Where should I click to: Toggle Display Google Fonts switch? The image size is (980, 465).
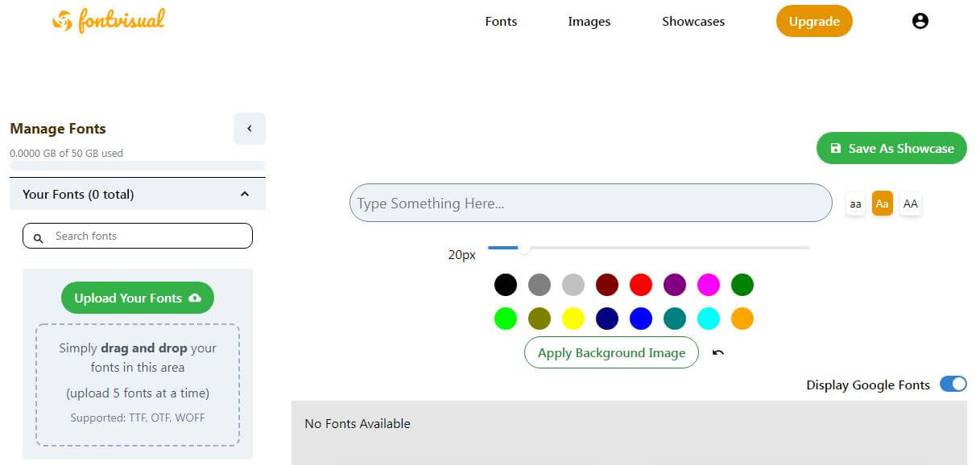point(953,385)
